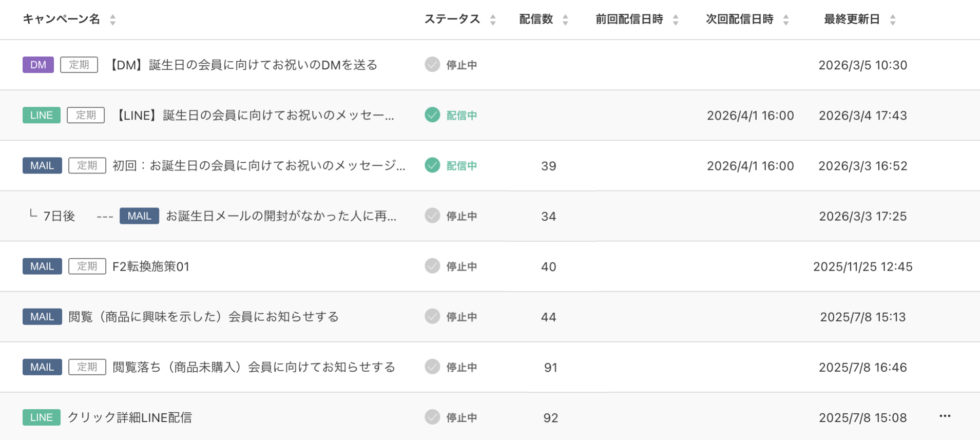Open the 【DM】誕生日 birthday DM campaign
Viewport: 980px width, 440px height.
point(243,65)
